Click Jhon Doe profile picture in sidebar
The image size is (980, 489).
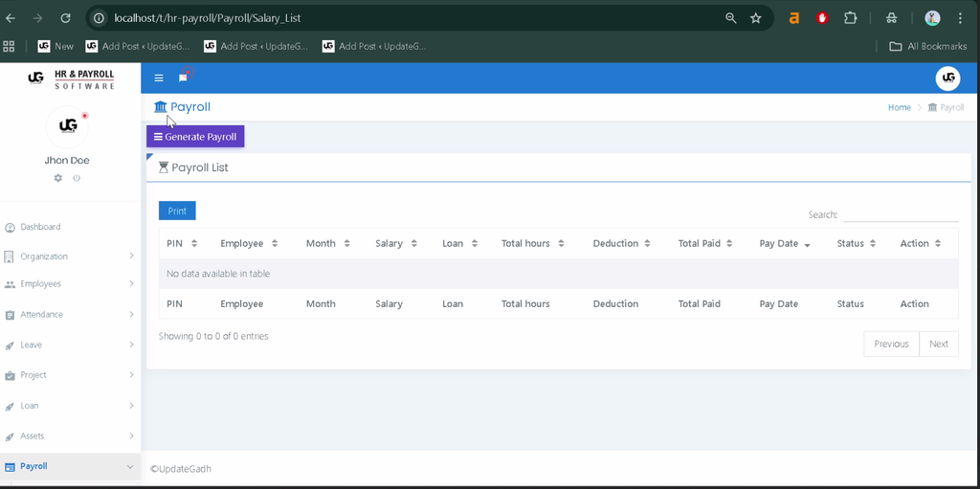point(68,127)
